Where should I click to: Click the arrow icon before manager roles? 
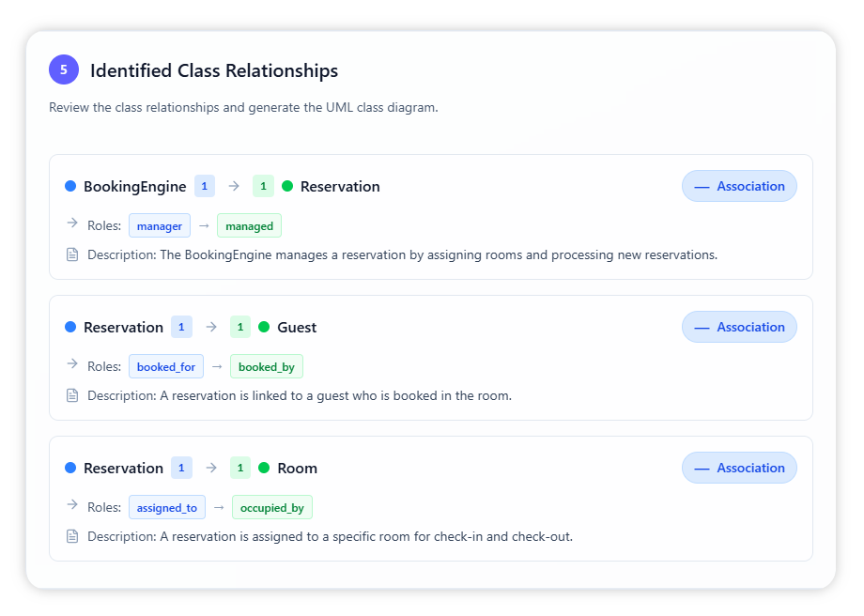(72, 224)
